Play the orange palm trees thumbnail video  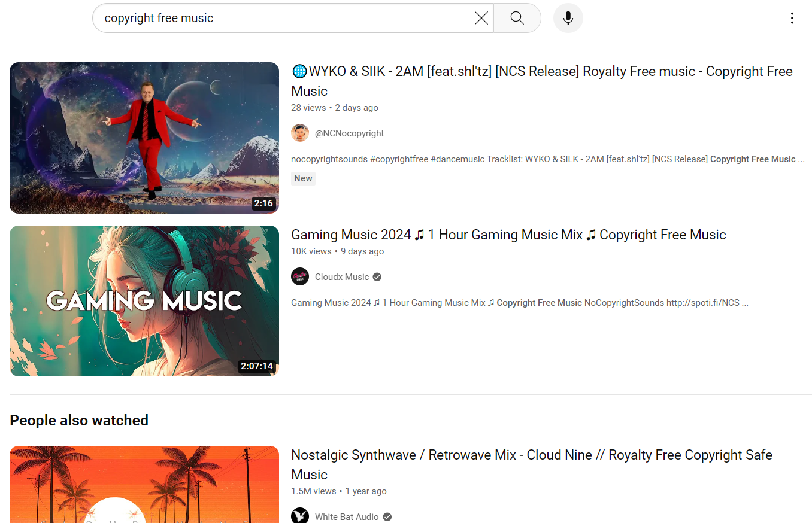(x=144, y=485)
